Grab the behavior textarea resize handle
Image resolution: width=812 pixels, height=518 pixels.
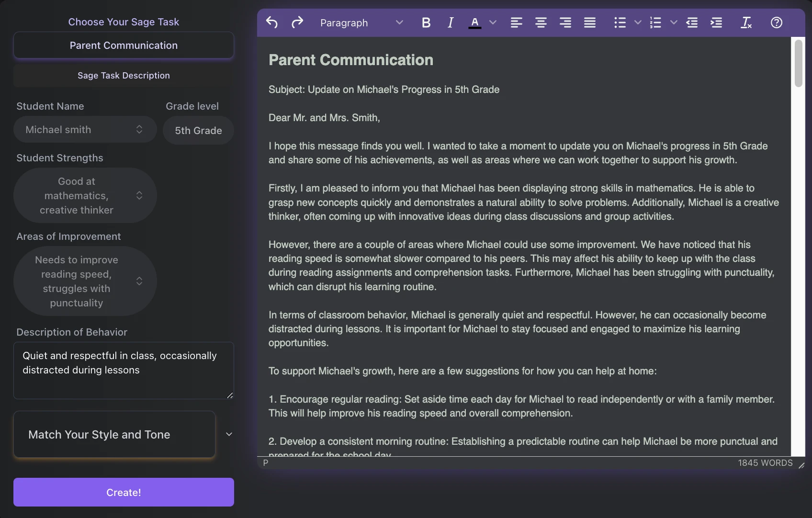click(x=230, y=395)
